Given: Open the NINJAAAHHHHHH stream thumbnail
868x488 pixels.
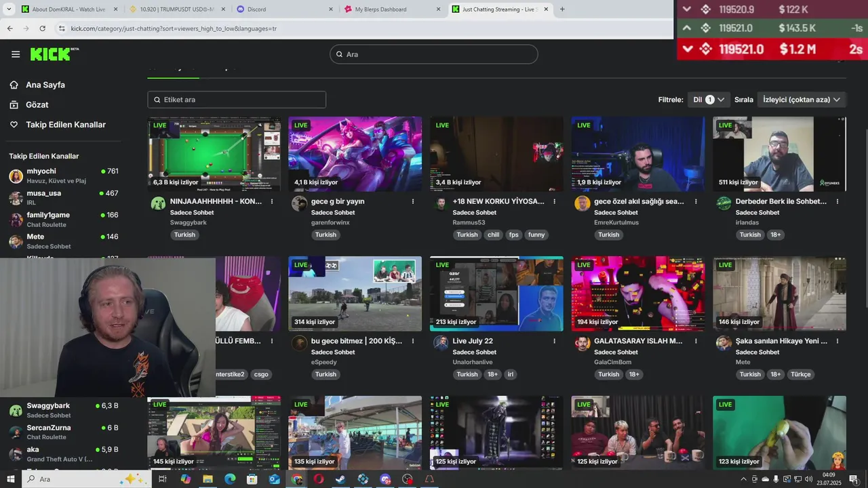Looking at the screenshot, I should [x=214, y=154].
